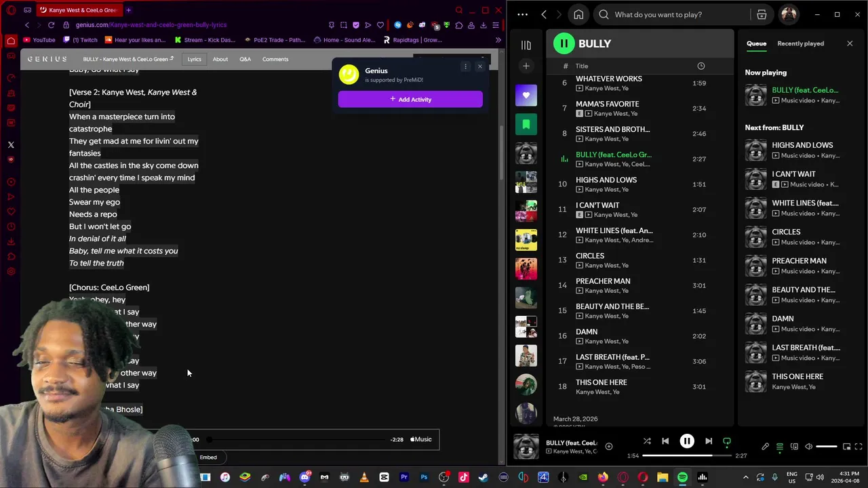
Task: Pause playback in Spotify player bar
Action: coord(687,441)
